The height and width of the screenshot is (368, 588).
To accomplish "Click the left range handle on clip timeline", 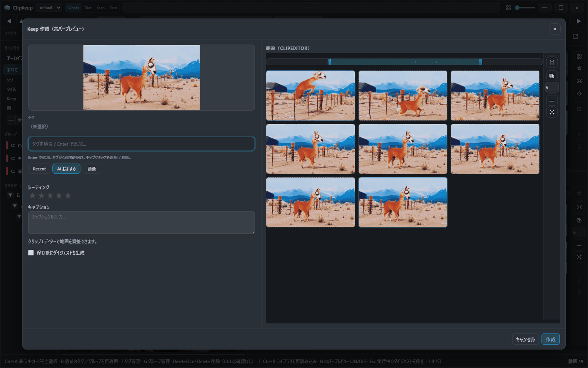I will coord(329,62).
